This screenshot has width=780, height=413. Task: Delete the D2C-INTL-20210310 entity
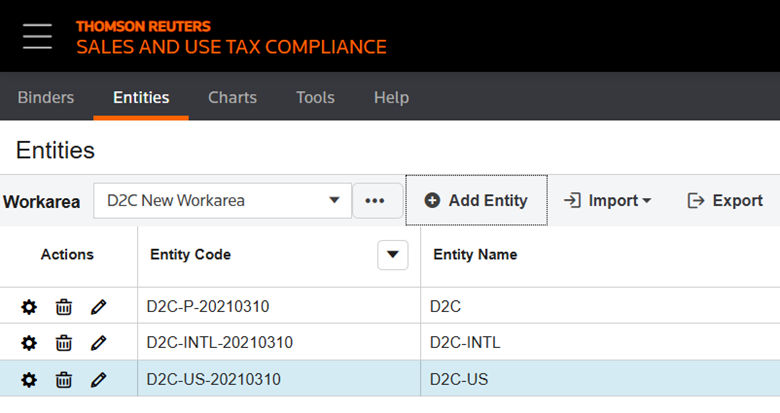pyautogui.click(x=63, y=343)
